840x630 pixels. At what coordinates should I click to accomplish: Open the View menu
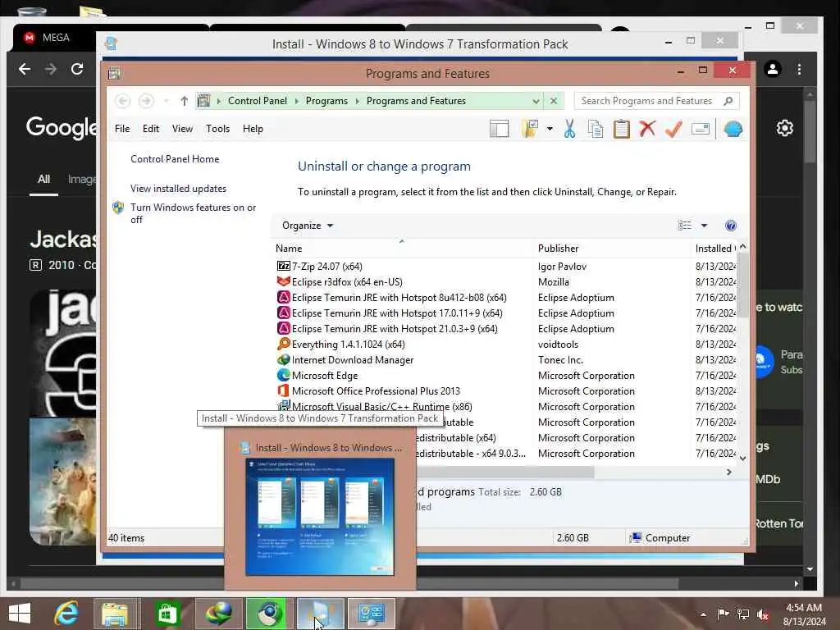pyautogui.click(x=182, y=129)
